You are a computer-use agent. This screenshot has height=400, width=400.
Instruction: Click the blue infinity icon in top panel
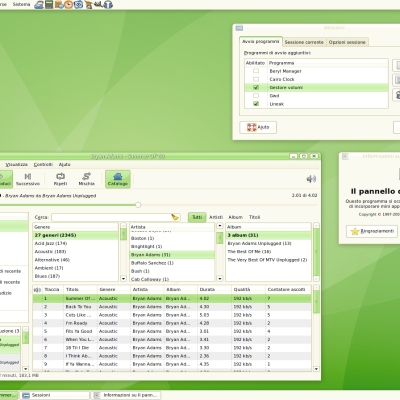point(78,5)
